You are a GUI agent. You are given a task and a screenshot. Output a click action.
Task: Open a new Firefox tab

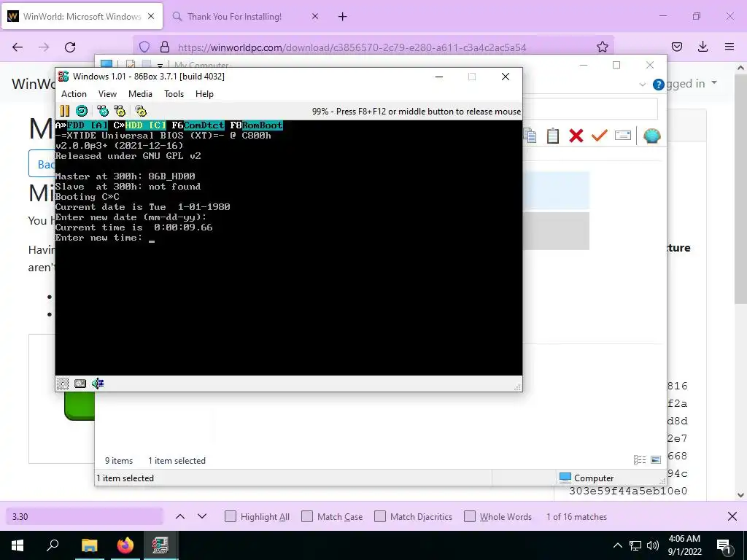point(343,17)
